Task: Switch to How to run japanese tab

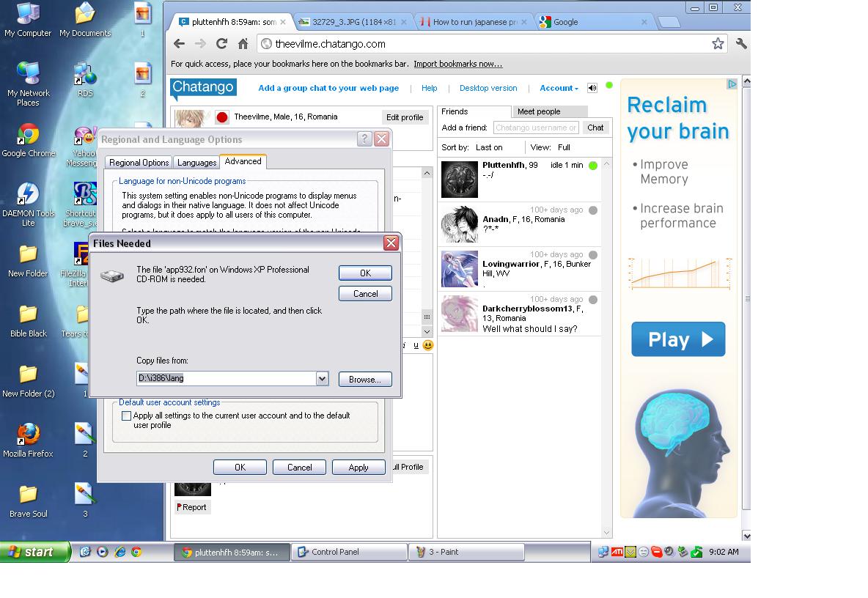Action: click(x=474, y=22)
